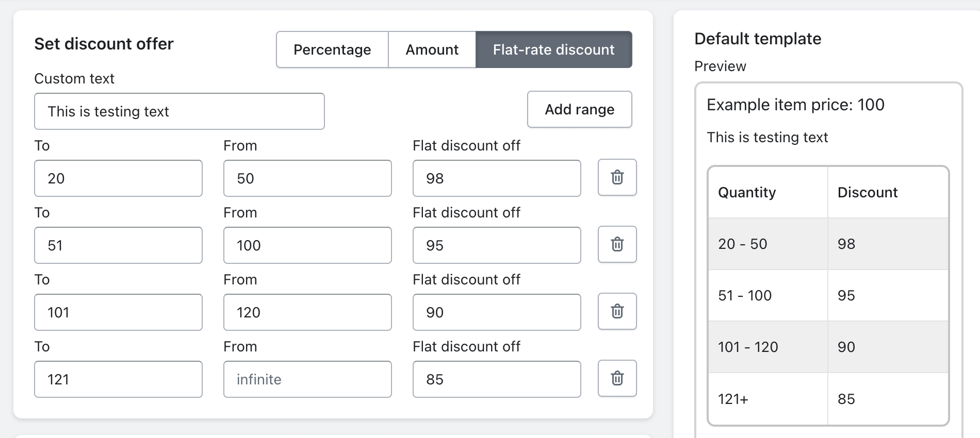
Task: Click the Set discount offer heading
Action: point(104,44)
